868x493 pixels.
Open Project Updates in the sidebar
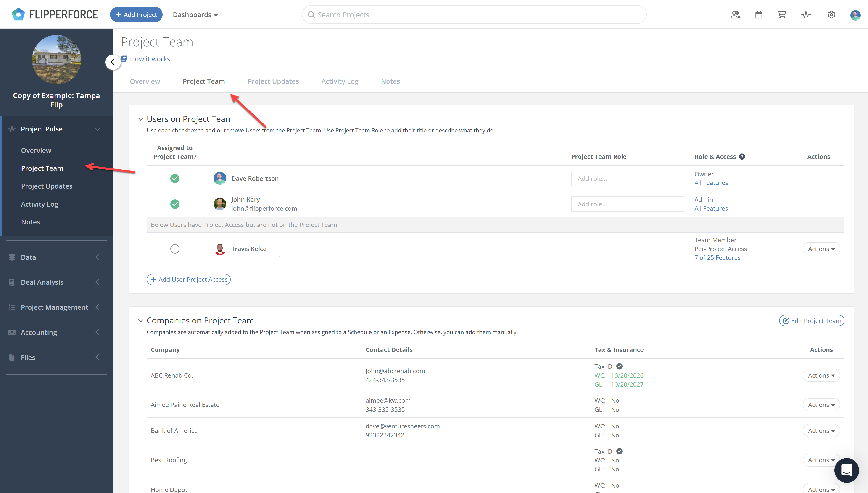(x=47, y=186)
